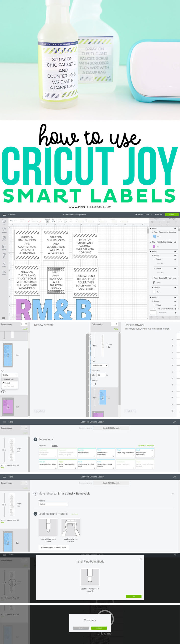Click Install Fine-Point Blade illustration
The height and width of the screenshot is (644, 180).
click(90, 577)
